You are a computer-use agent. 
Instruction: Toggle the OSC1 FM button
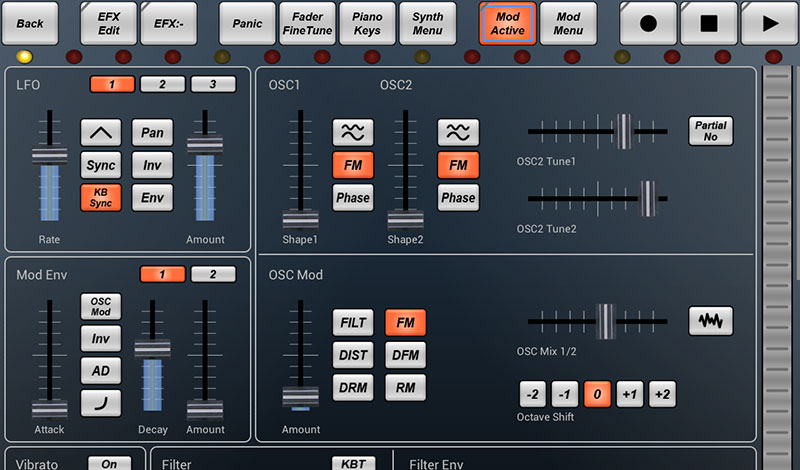pyautogui.click(x=353, y=165)
